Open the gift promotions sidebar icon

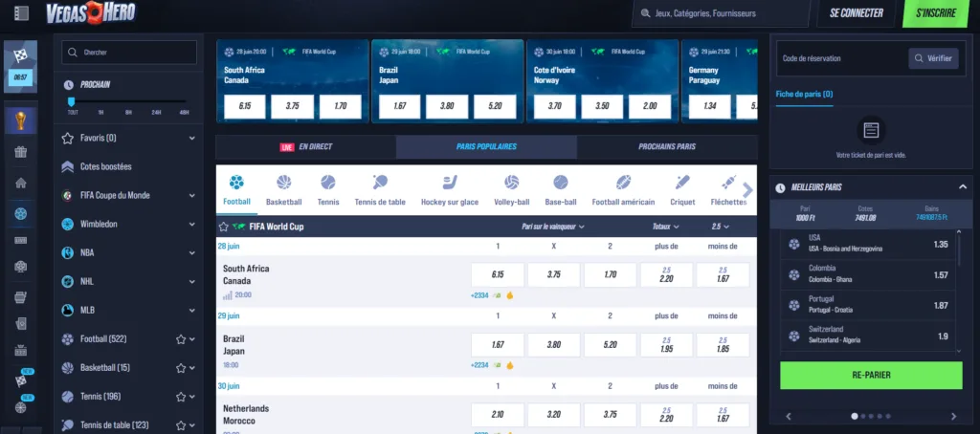coord(21,152)
